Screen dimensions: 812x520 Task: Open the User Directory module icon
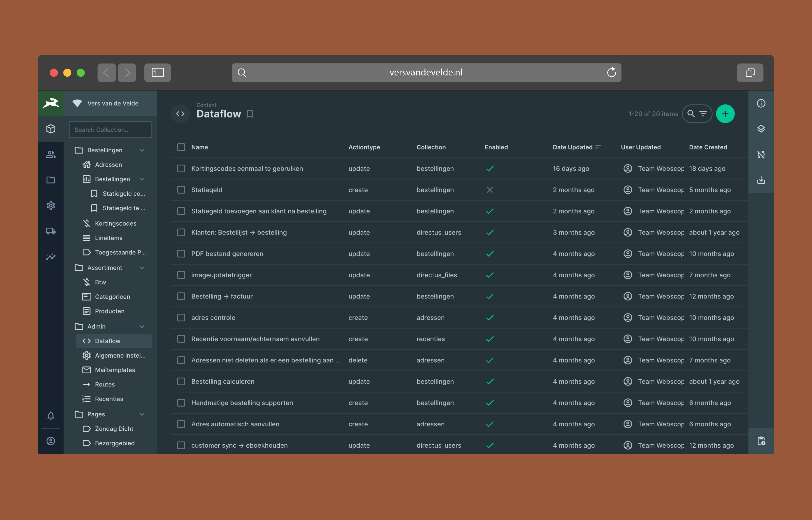coord(51,154)
